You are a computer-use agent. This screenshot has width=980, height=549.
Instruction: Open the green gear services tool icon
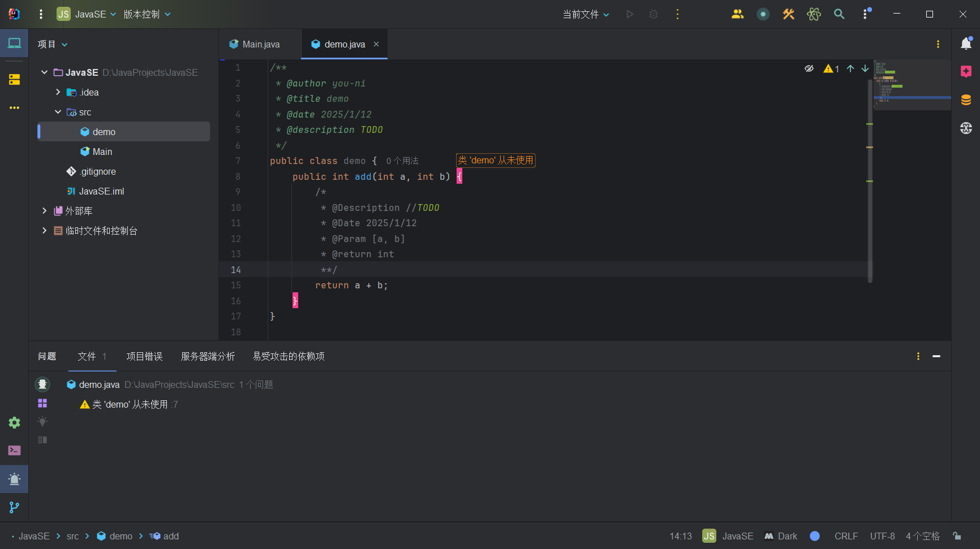tap(14, 422)
